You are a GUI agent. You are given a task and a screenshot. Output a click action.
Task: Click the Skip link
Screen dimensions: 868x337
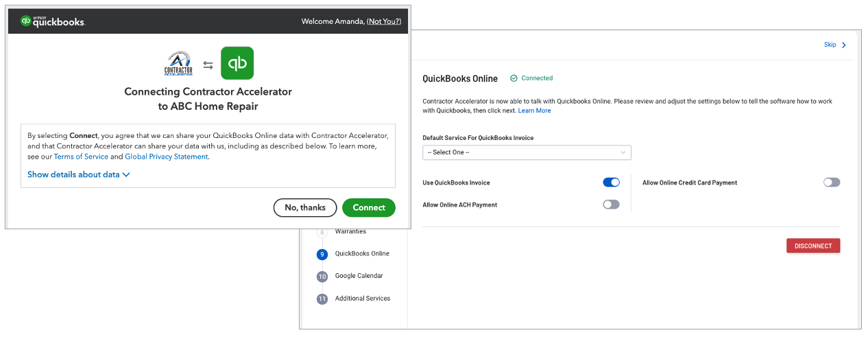[830, 45]
